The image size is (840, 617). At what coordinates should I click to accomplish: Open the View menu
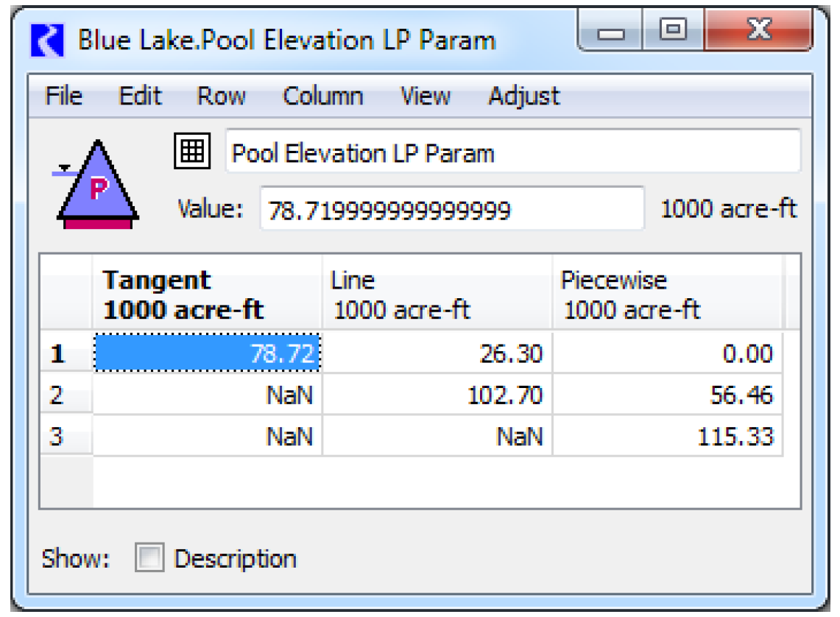[425, 96]
